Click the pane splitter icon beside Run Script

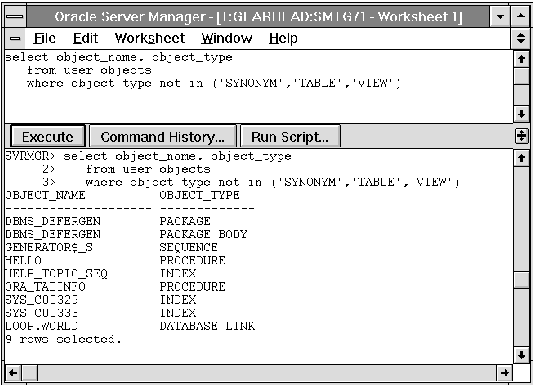click(521, 136)
